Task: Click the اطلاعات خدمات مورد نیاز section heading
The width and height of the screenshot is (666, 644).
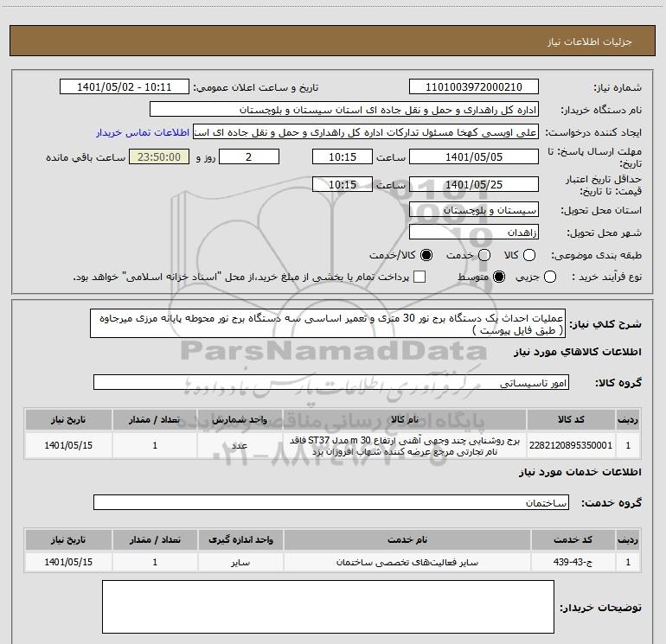Action: (x=580, y=472)
